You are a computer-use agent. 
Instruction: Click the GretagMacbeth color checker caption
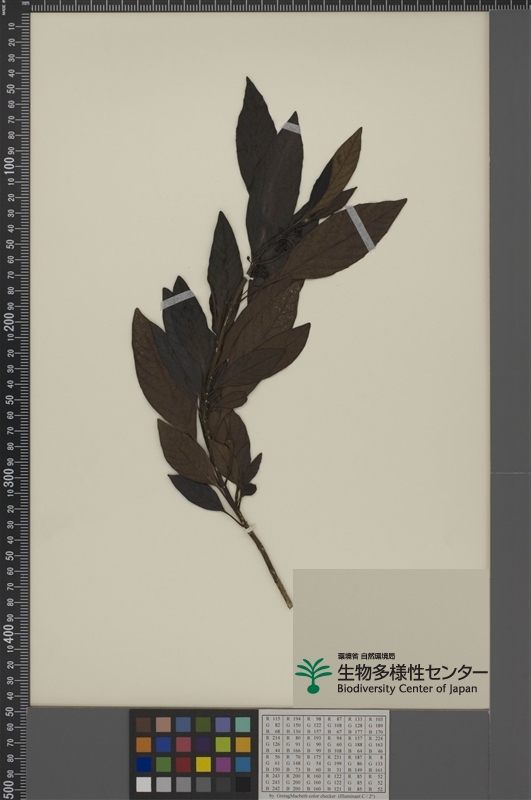click(x=323, y=796)
